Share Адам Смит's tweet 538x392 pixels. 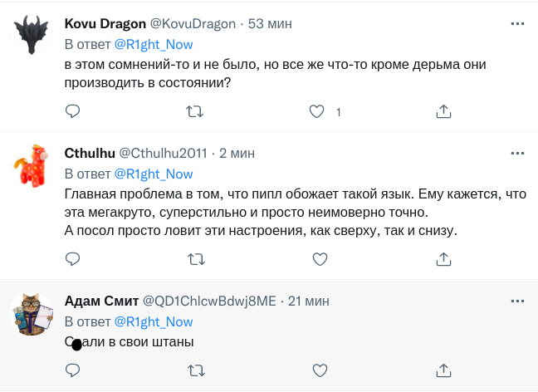coord(443,370)
